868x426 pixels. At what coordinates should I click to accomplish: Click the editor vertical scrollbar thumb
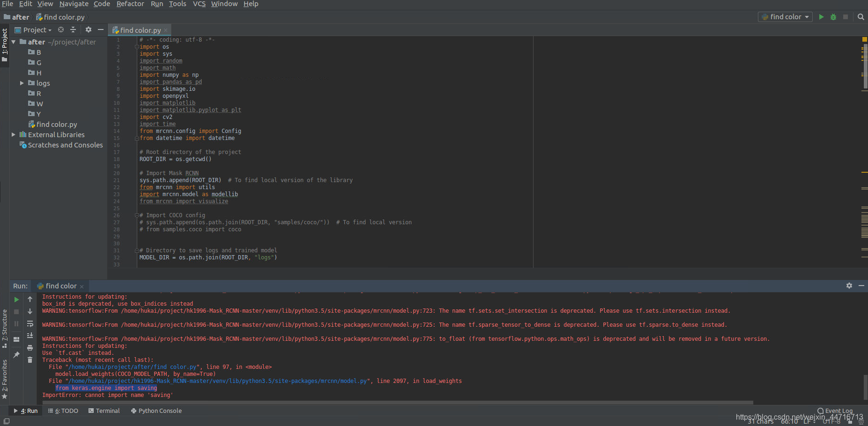click(866, 65)
